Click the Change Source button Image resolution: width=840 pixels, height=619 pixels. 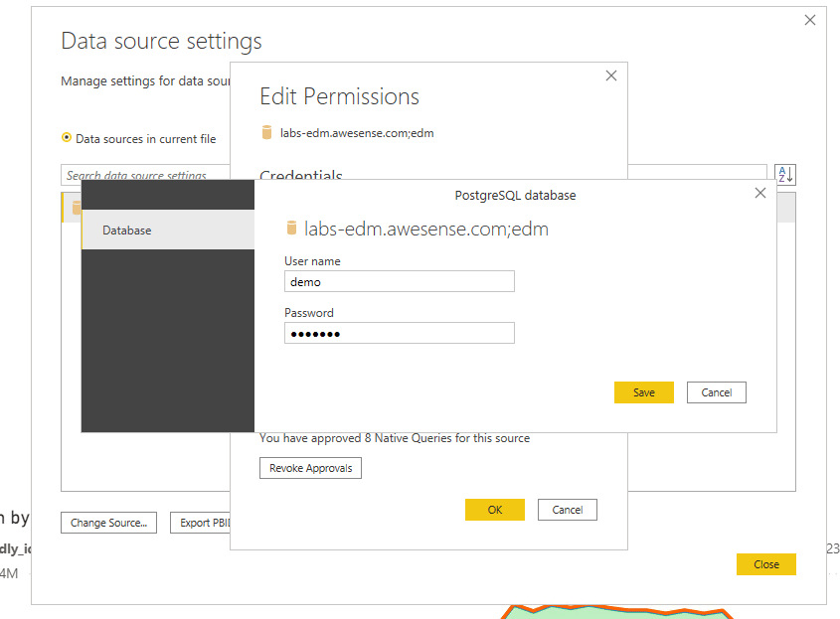[x=108, y=523]
